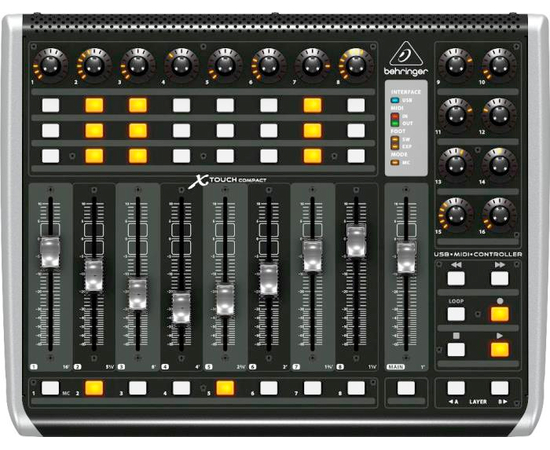Toggle the button below the MAIN fader
Image resolution: width=550 pixels, height=450 pixels.
click(406, 388)
